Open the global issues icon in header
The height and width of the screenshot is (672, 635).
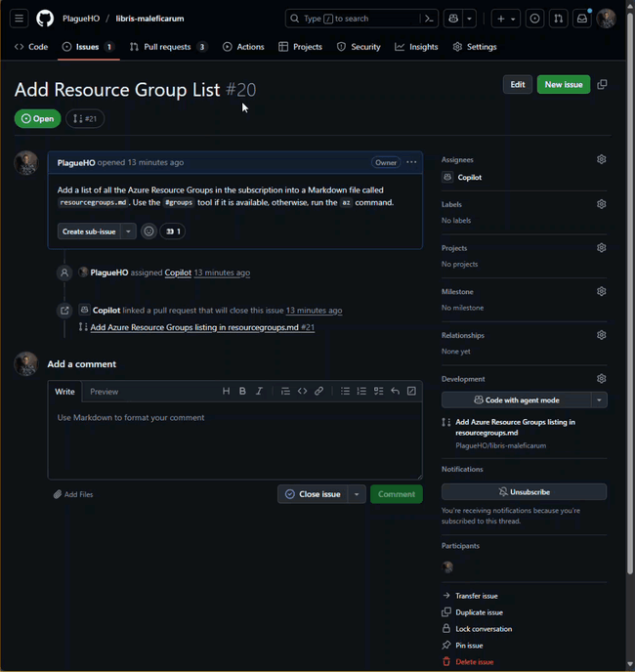[534, 19]
